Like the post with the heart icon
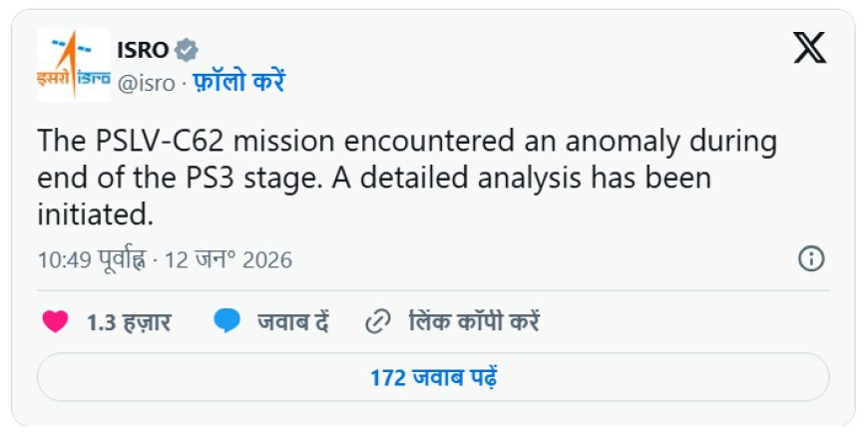Viewport: 868px width, 436px height. coord(56,322)
